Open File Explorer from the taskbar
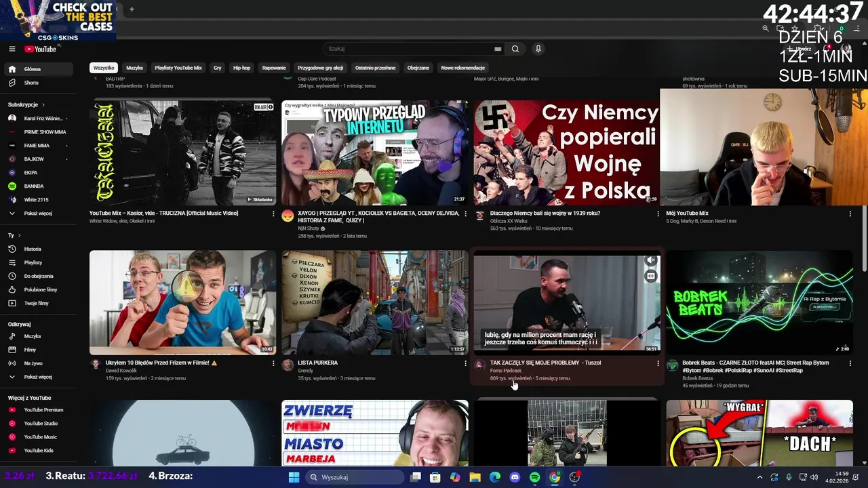Screen dimensions: 868x488 [x=475, y=477]
